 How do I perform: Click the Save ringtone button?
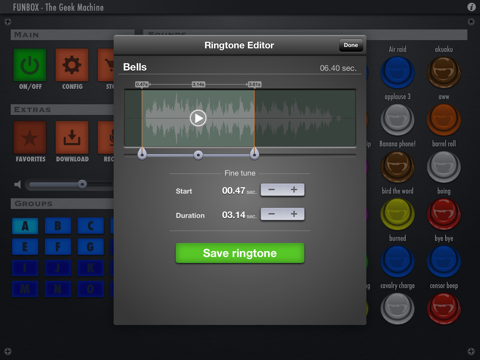(240, 253)
